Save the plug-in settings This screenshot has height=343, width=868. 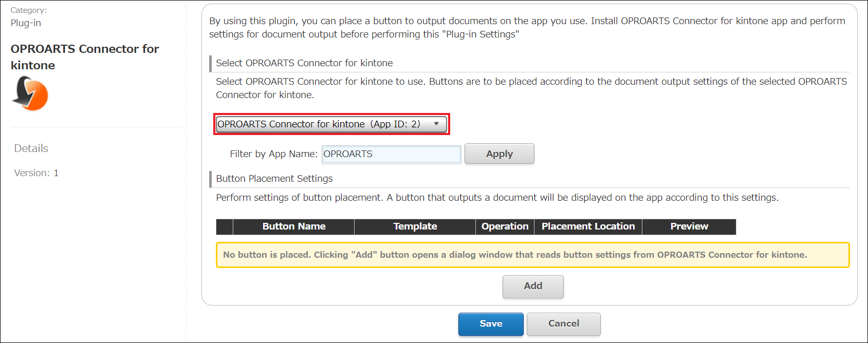pos(491,323)
